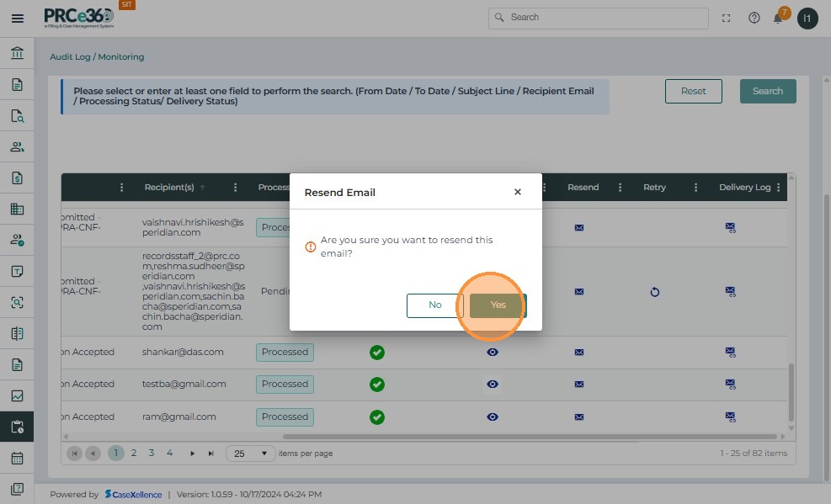This screenshot has height=504, width=831.
Task: Open the document sidebar icon under the bank icon
Action: point(17,85)
